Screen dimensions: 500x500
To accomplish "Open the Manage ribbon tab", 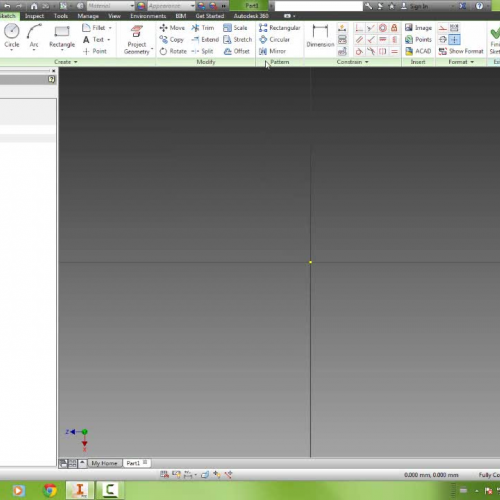I will pos(88,16).
